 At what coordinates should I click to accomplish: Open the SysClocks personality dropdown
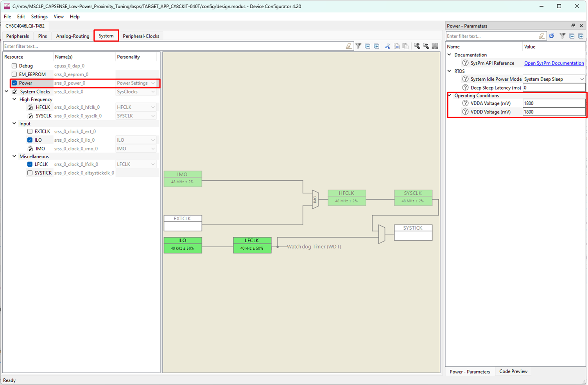(x=136, y=92)
